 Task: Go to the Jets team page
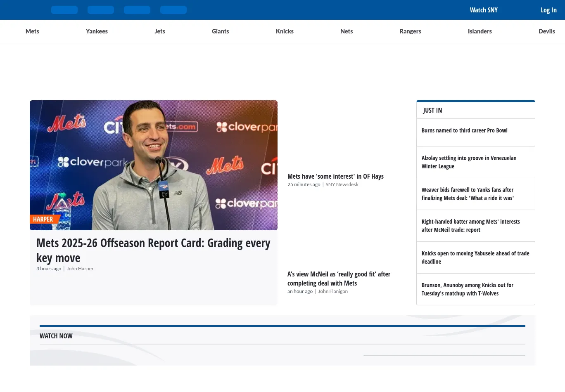coord(160,31)
